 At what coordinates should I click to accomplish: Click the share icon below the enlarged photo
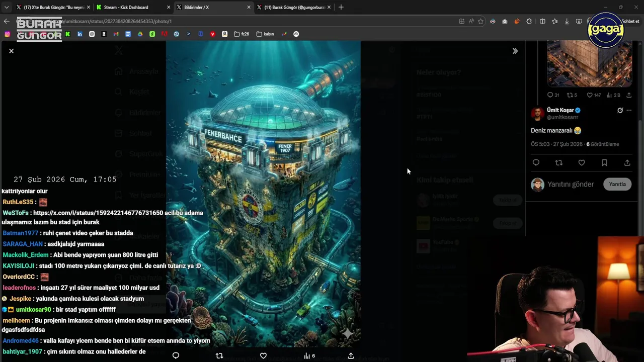click(x=351, y=355)
